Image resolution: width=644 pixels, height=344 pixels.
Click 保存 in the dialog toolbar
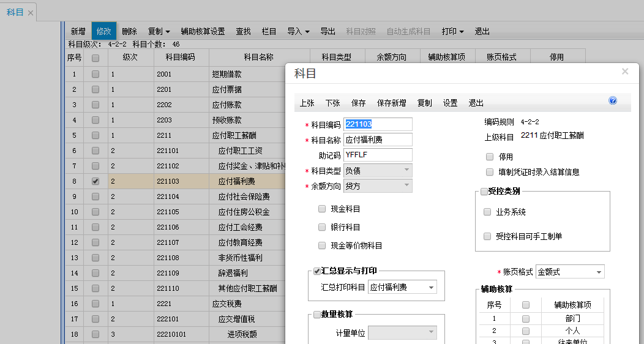click(x=359, y=103)
